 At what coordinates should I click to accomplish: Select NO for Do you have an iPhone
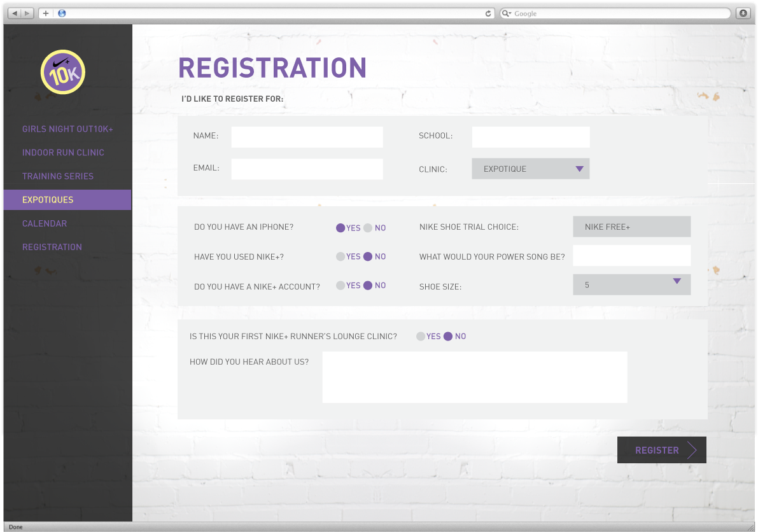(368, 228)
